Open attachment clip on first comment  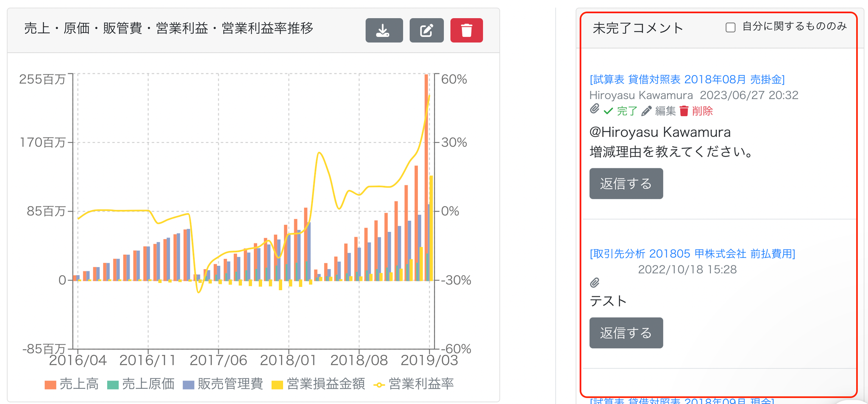tap(595, 109)
